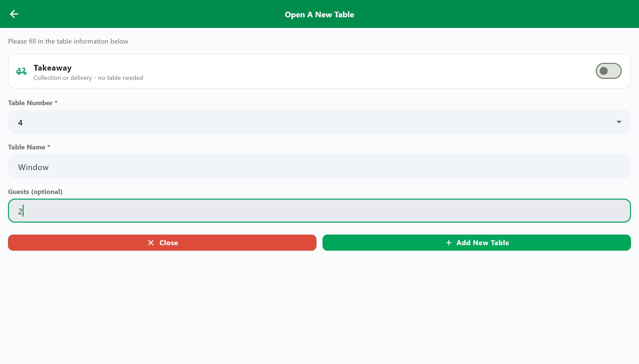This screenshot has height=364, width=639.
Task: Click the takeaway scooter icon
Action: coord(21,71)
